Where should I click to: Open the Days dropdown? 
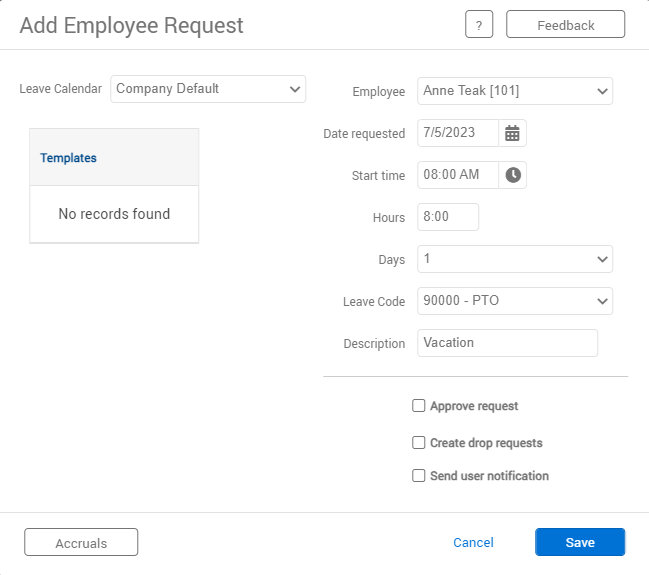pyautogui.click(x=515, y=259)
